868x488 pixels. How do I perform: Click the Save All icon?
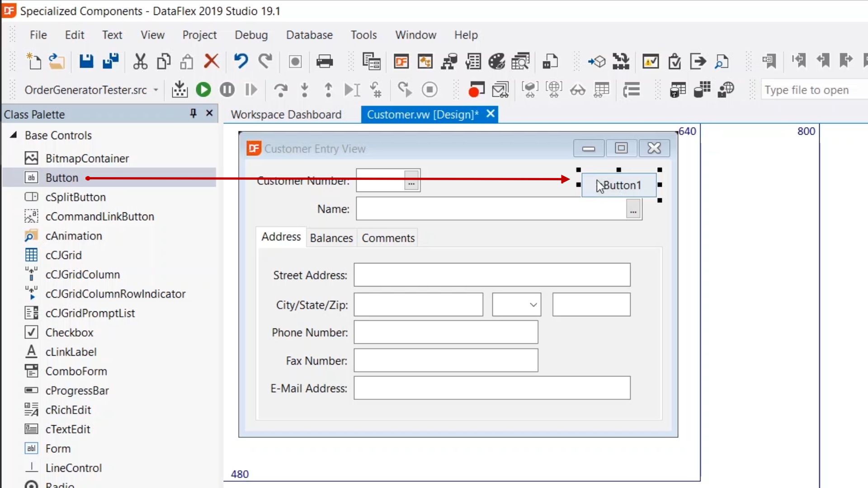110,61
